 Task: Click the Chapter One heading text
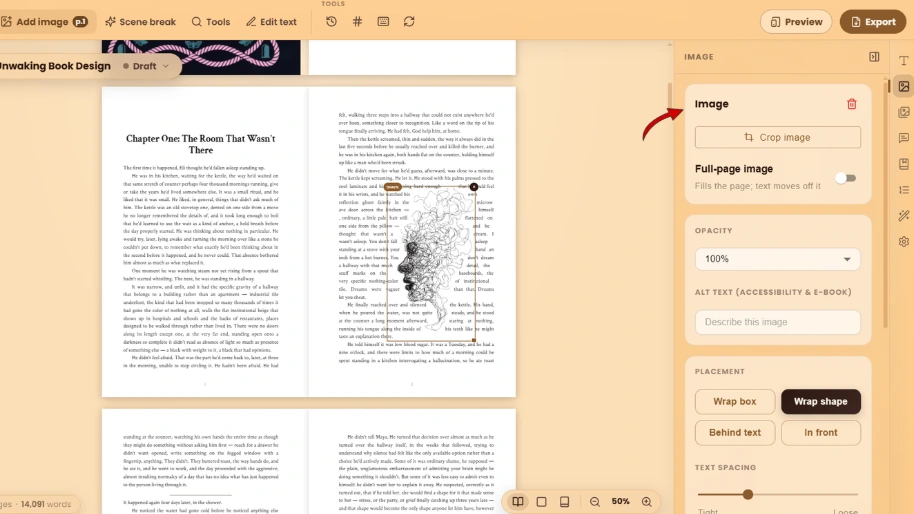[x=201, y=144]
